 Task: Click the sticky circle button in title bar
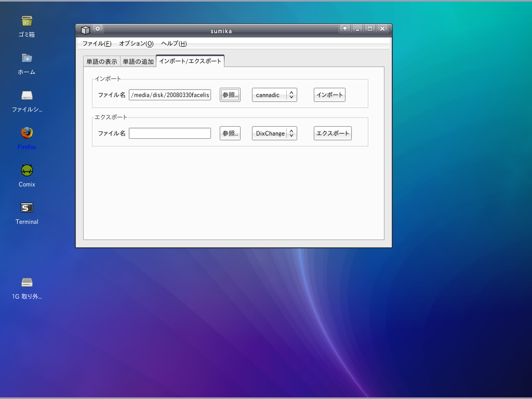click(98, 29)
